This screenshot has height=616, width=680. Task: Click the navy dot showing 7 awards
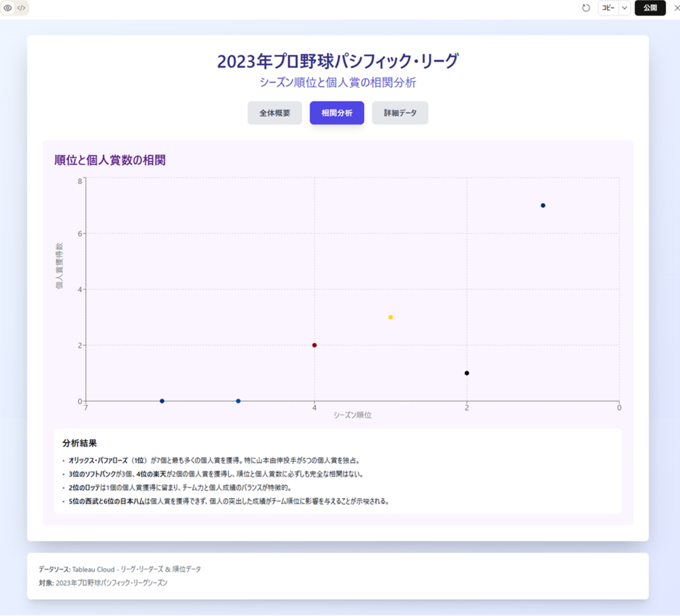click(543, 205)
